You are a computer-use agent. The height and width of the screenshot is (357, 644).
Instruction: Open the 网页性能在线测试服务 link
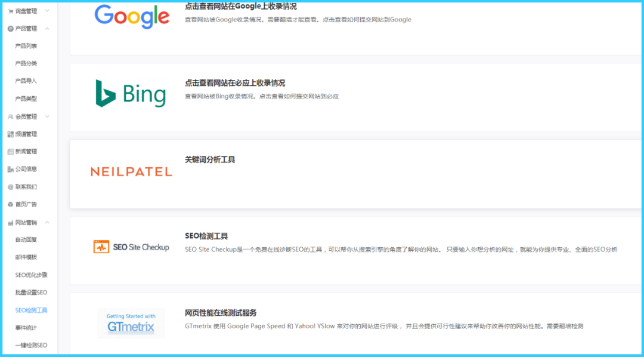coord(221,313)
